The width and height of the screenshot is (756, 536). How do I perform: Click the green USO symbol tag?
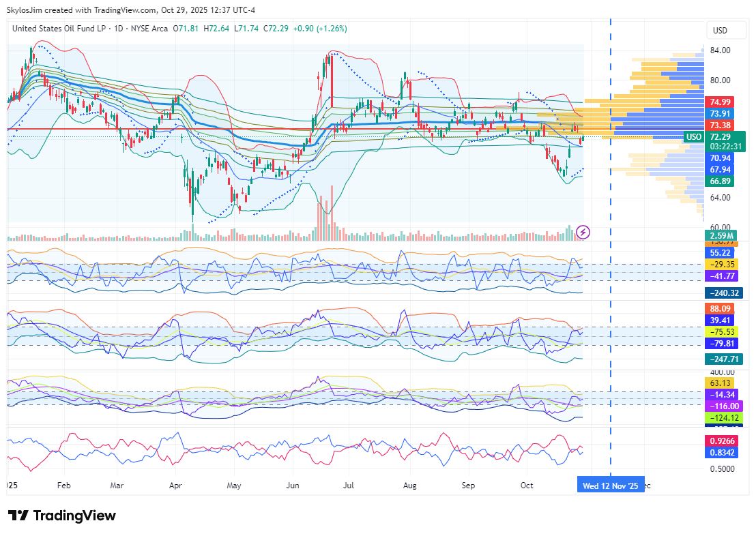[x=694, y=137]
